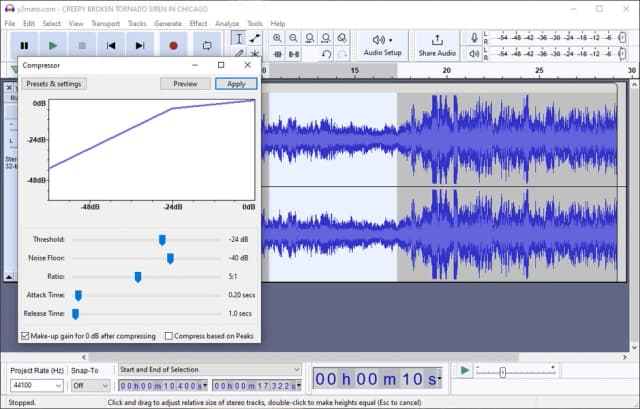640x409 pixels.
Task: Click Presets & settings in Compressor dialog
Action: (54, 84)
